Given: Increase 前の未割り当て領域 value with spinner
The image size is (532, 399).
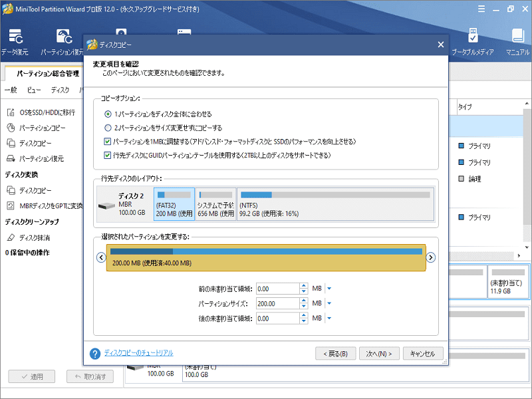Looking at the screenshot, I should pos(304,287).
